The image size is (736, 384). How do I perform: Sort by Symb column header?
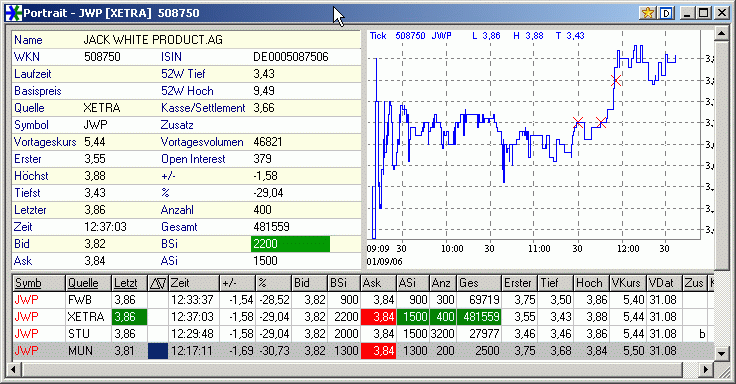38,283
